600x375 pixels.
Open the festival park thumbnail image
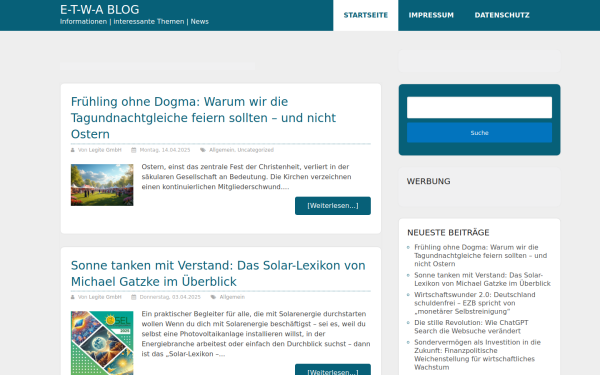(x=102, y=185)
